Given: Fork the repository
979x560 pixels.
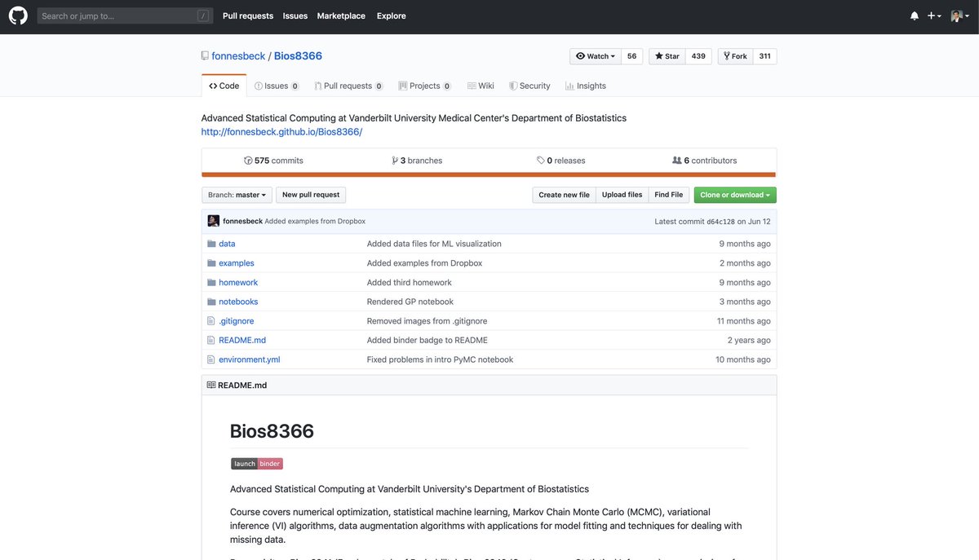Looking at the screenshot, I should [734, 56].
